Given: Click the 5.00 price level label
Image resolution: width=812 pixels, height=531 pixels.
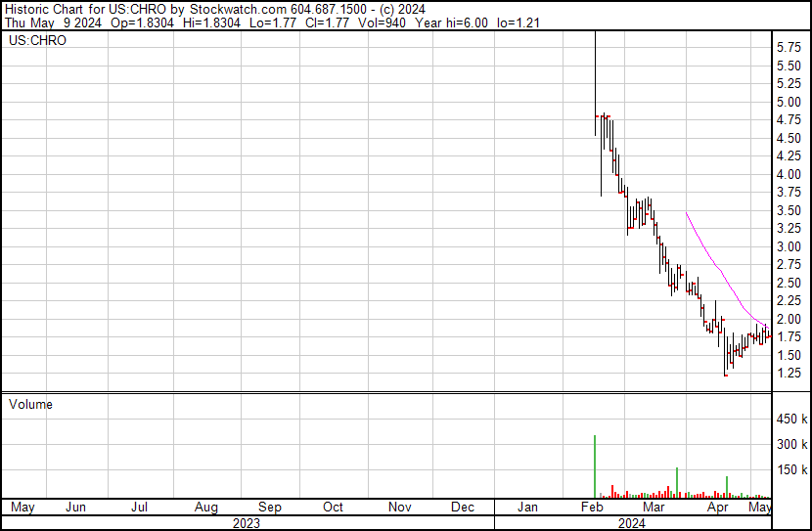Looking at the screenshot, I should tap(789, 102).
